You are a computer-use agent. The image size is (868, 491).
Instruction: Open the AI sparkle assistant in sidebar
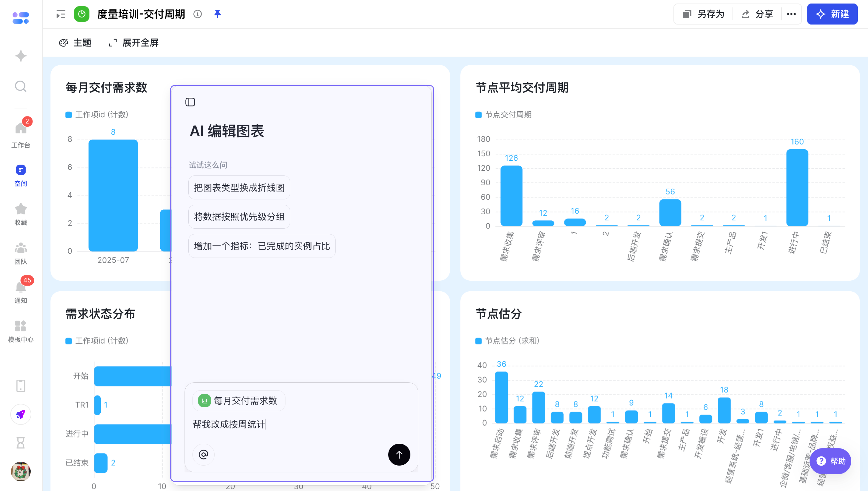coord(21,56)
